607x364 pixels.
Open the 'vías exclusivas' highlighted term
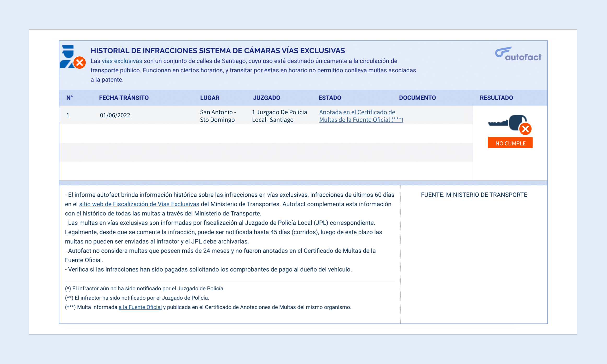(x=122, y=61)
